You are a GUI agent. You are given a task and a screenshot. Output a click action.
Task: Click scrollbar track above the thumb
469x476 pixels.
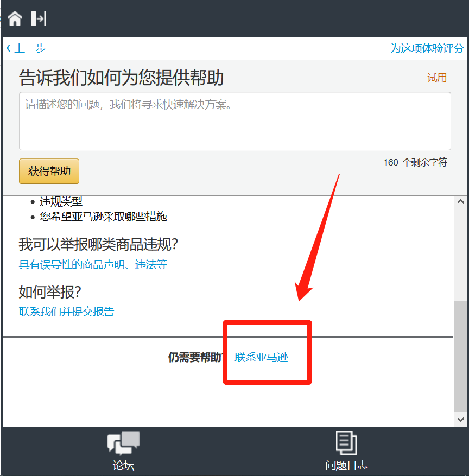[460, 250]
